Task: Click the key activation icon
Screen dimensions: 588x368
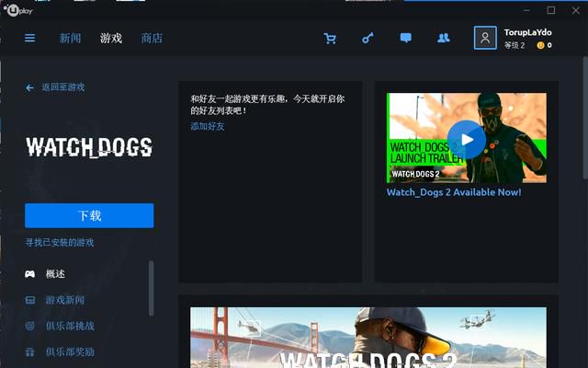Action: point(367,38)
